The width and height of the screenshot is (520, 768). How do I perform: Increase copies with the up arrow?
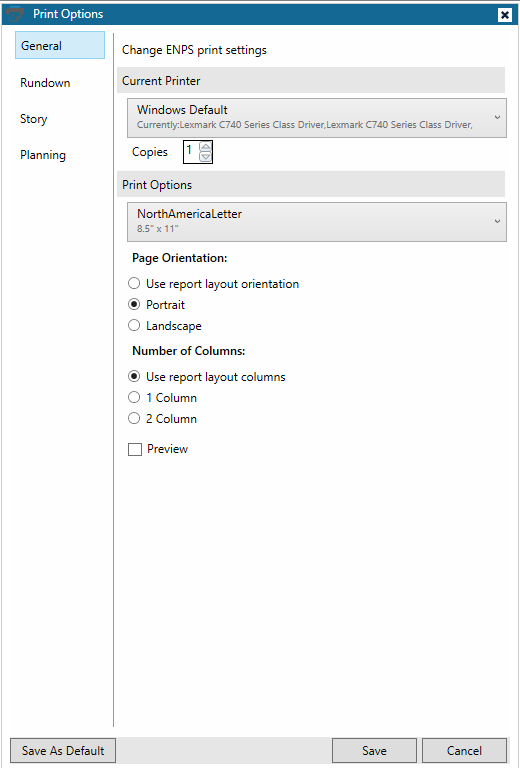[206, 147]
